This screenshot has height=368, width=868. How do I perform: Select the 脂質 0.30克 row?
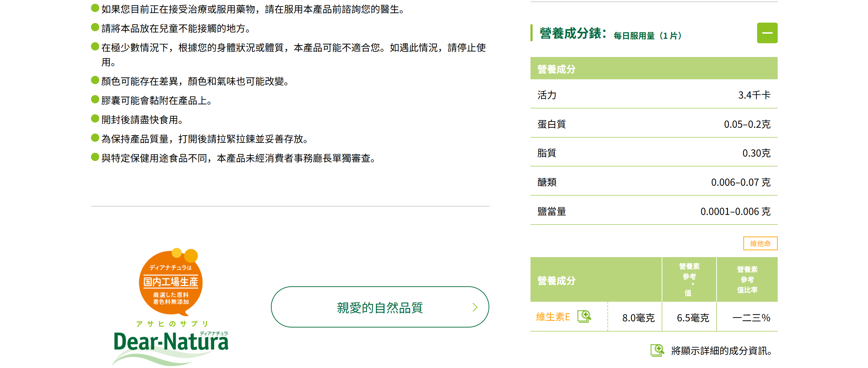tap(653, 153)
